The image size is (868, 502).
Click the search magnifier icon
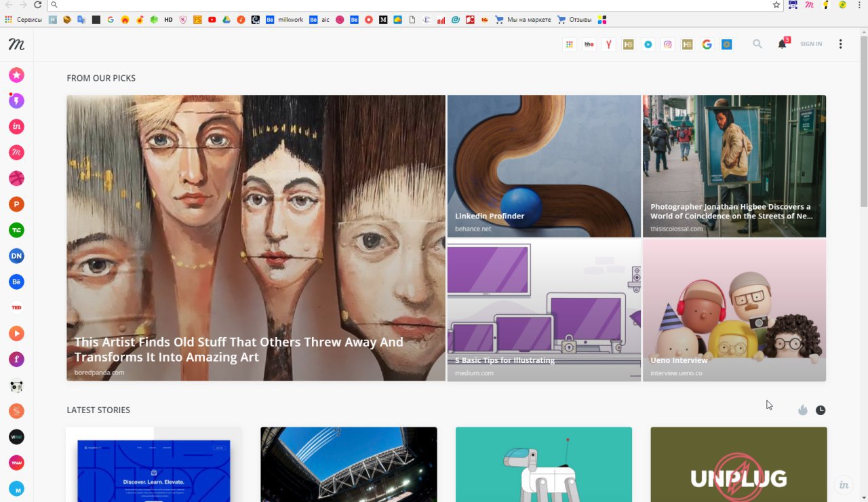757,44
